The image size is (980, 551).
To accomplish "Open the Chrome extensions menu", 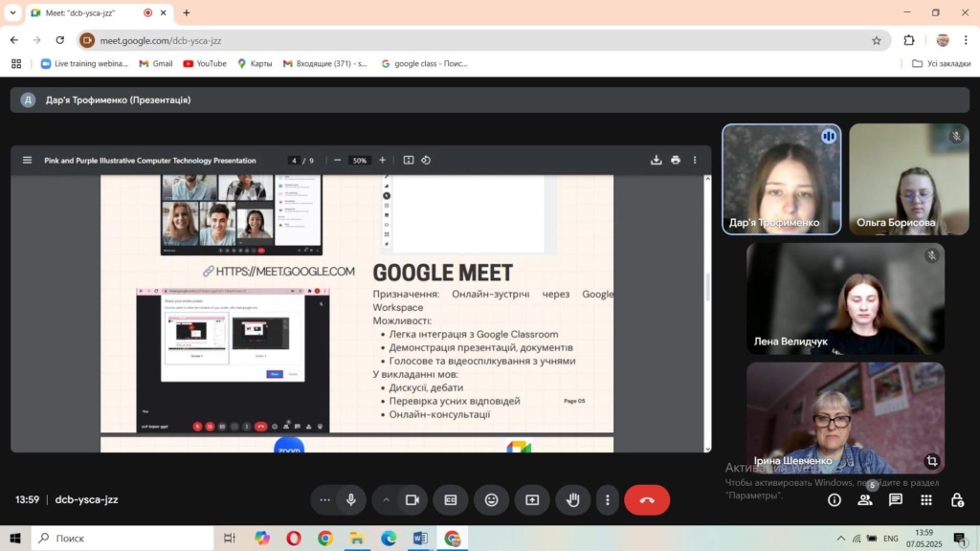I will (x=909, y=40).
